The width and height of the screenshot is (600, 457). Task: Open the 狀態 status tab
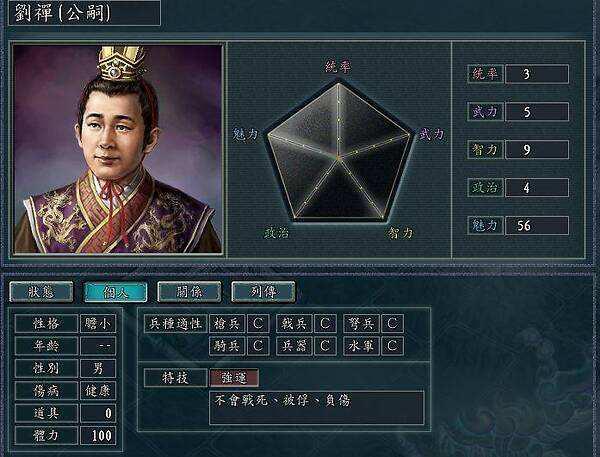(41, 292)
